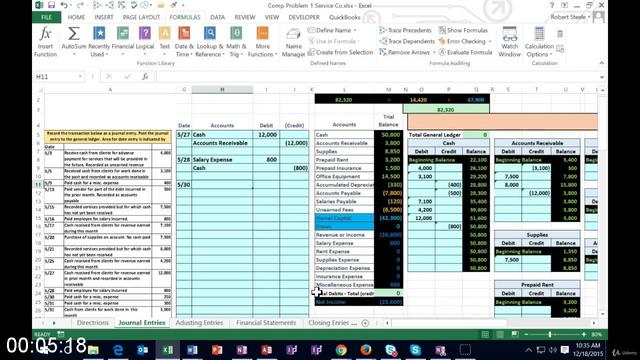Viewport: 640px width, 360px height.
Task: Switch to Page Break Preview in status bar
Action: (515, 334)
